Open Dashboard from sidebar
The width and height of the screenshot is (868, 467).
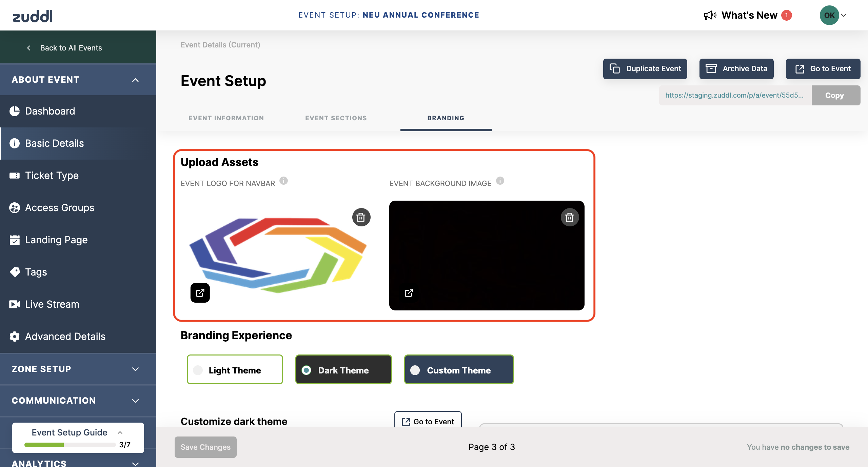tap(50, 111)
